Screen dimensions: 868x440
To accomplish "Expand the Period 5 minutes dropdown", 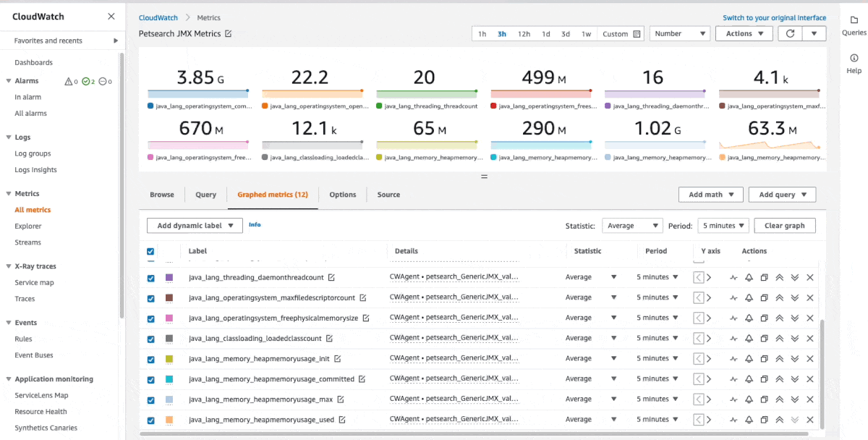I will pos(722,226).
